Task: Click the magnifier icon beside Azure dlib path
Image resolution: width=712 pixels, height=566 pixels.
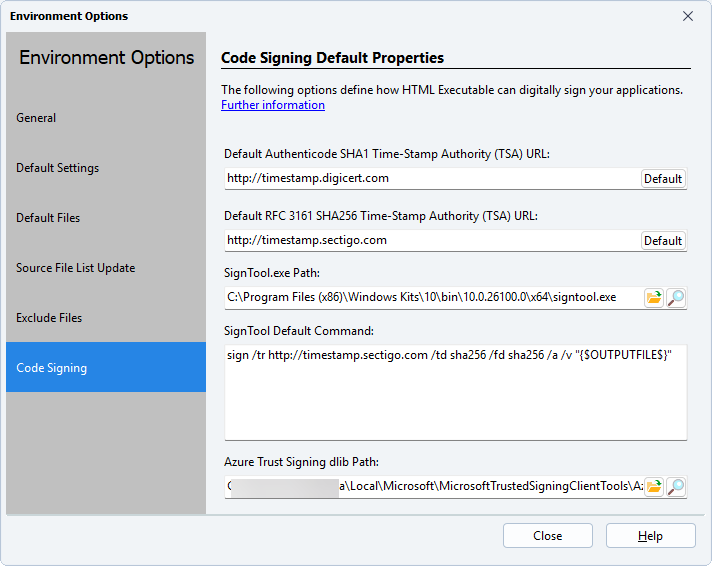Action: pyautogui.click(x=676, y=487)
